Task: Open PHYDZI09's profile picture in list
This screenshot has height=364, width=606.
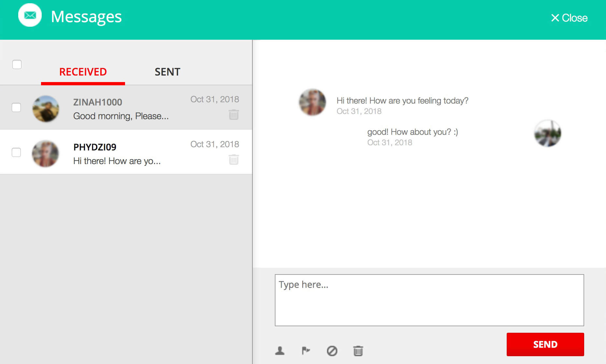Action: tap(46, 154)
